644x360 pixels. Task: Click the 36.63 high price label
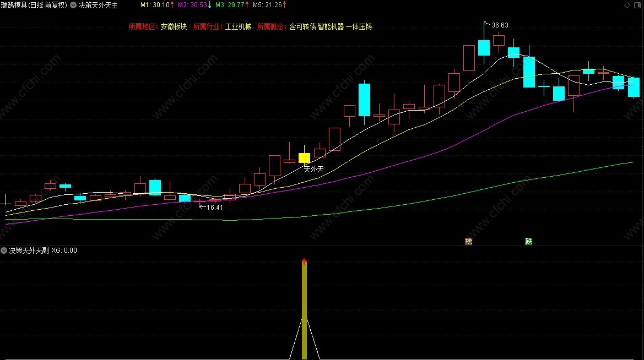click(500, 25)
